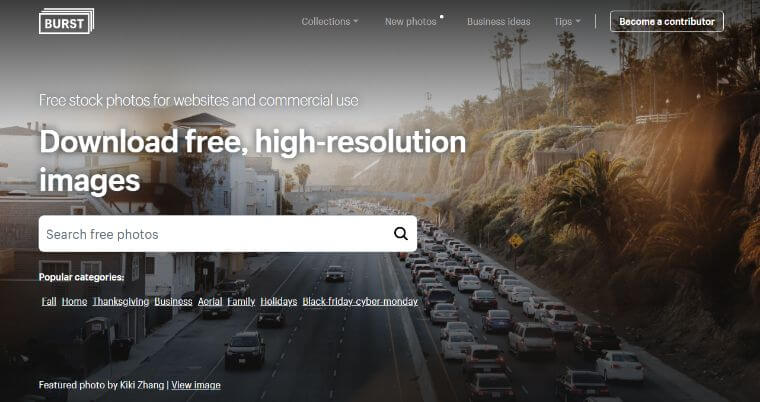This screenshot has height=402, width=760.
Task: Click the caret arrow next to Collections
Action: pyautogui.click(x=356, y=21)
